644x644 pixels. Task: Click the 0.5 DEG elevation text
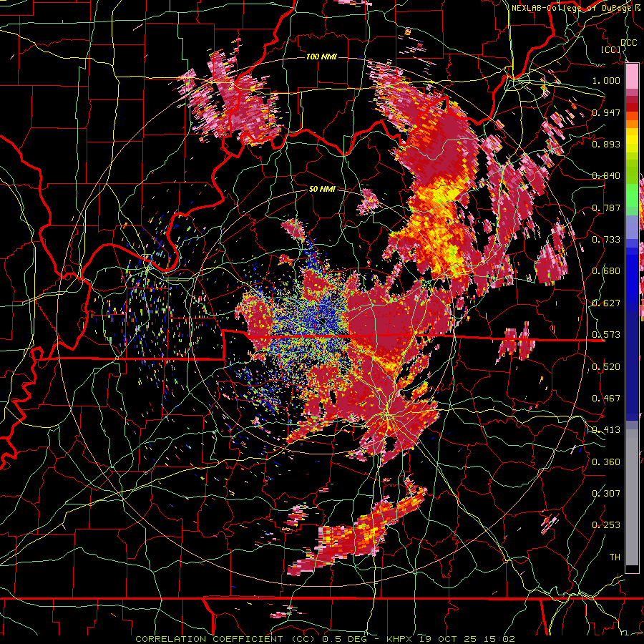coord(345,639)
